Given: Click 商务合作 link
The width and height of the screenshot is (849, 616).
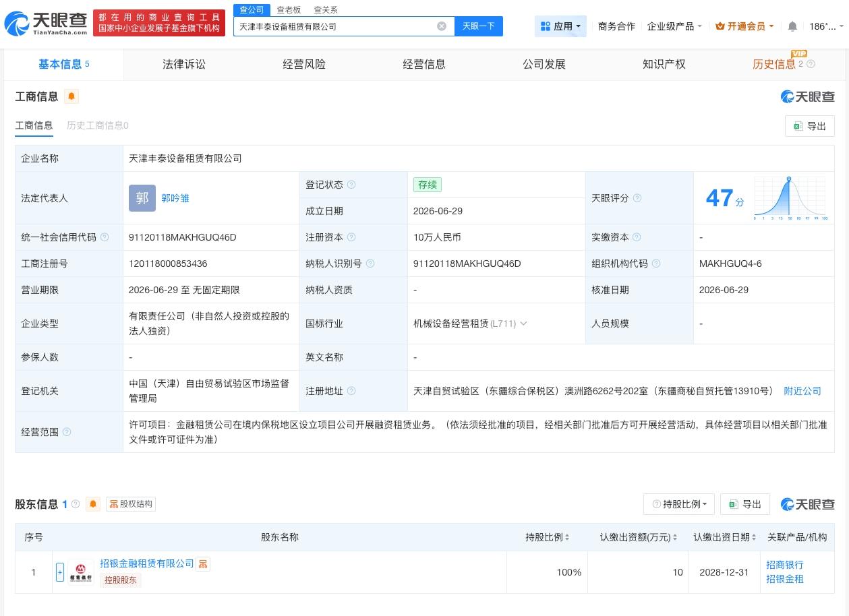Looking at the screenshot, I should 616,26.
